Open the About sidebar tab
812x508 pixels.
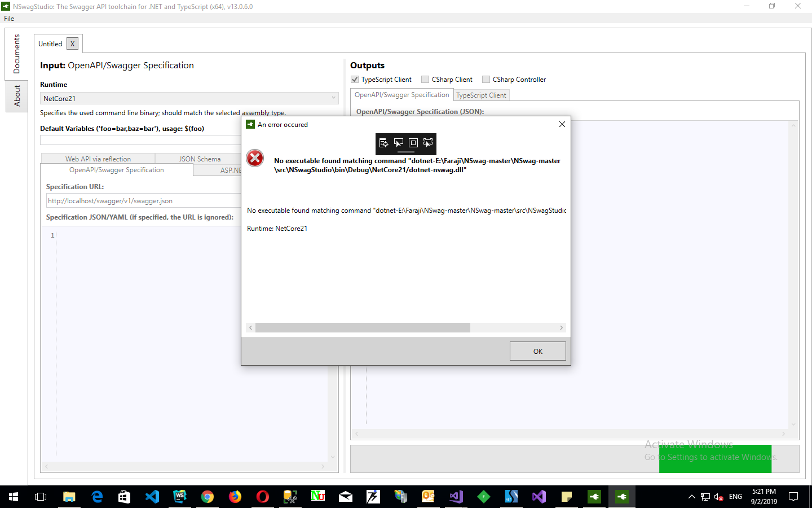[x=16, y=96]
